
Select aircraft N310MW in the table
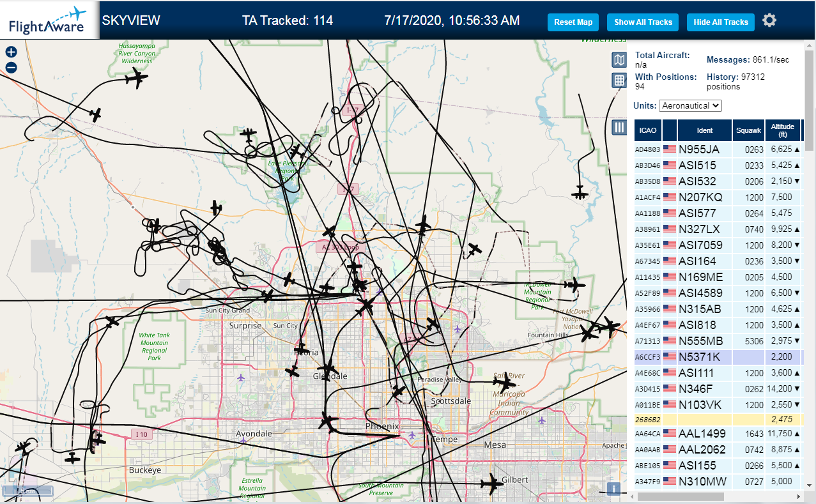click(719, 482)
